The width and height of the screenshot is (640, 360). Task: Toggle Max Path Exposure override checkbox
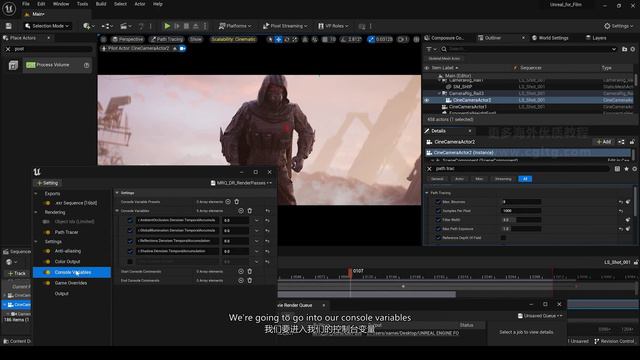[x=438, y=229]
